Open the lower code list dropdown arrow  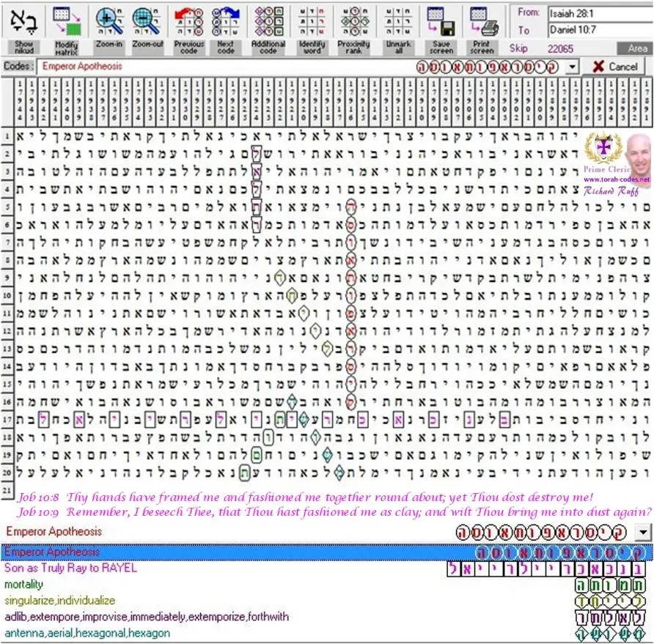point(643,533)
